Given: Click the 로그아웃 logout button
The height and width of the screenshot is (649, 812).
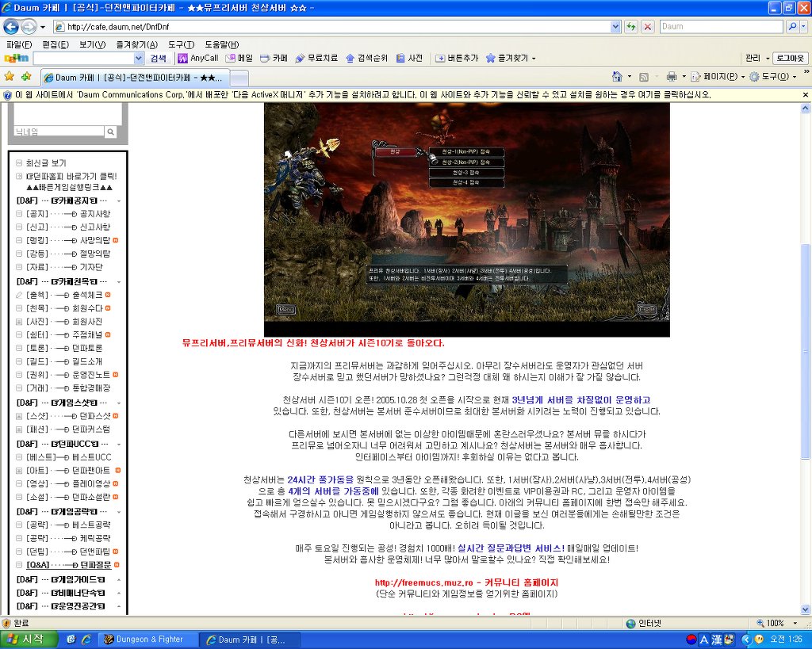Looking at the screenshot, I should [790, 58].
